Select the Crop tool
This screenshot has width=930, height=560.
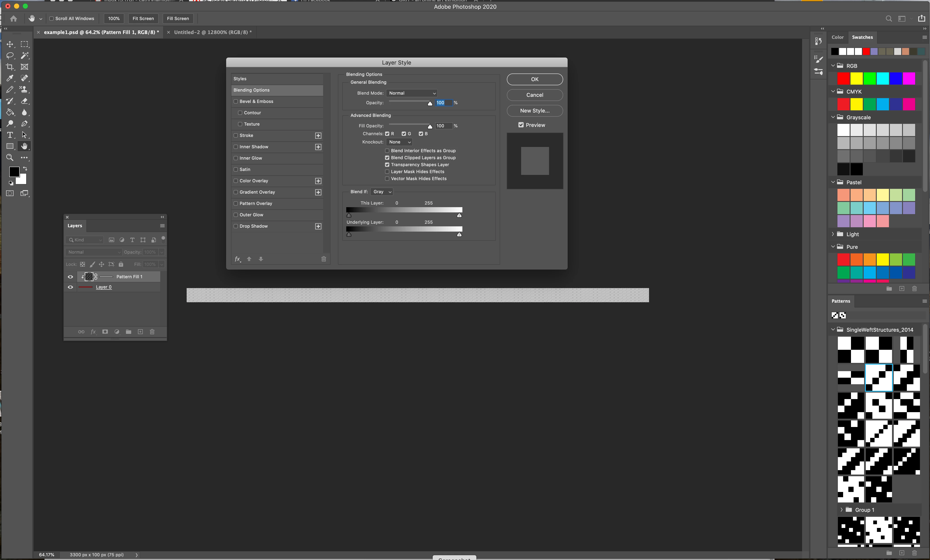(10, 67)
